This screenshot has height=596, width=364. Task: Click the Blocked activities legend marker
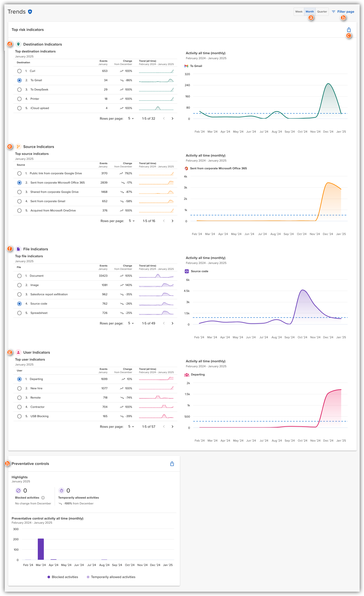coord(48,577)
